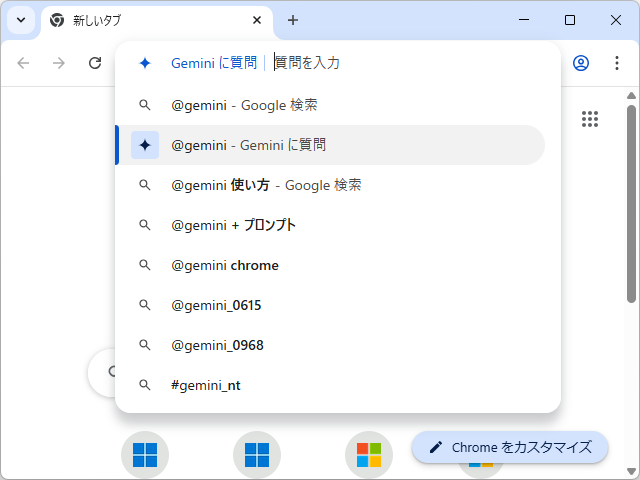Click search icon beside @gemini 使い方
This screenshot has height=480, width=640.
point(145,185)
